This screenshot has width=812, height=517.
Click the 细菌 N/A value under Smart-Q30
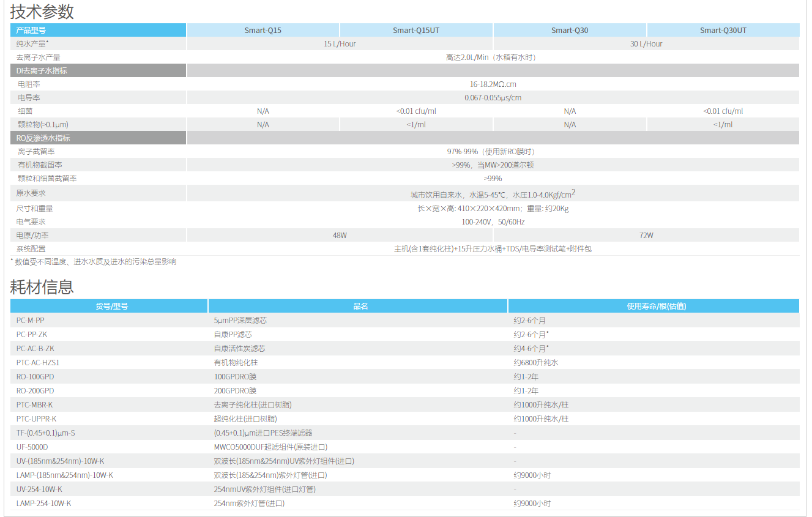point(570,111)
